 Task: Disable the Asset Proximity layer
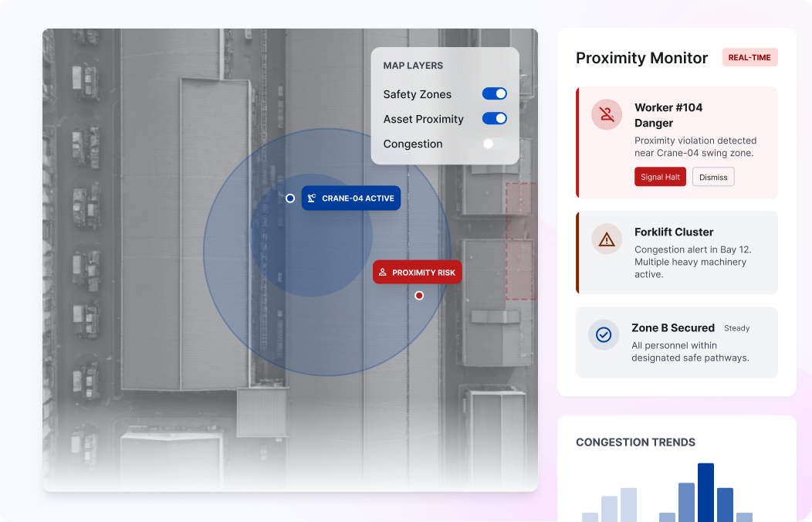coord(494,118)
